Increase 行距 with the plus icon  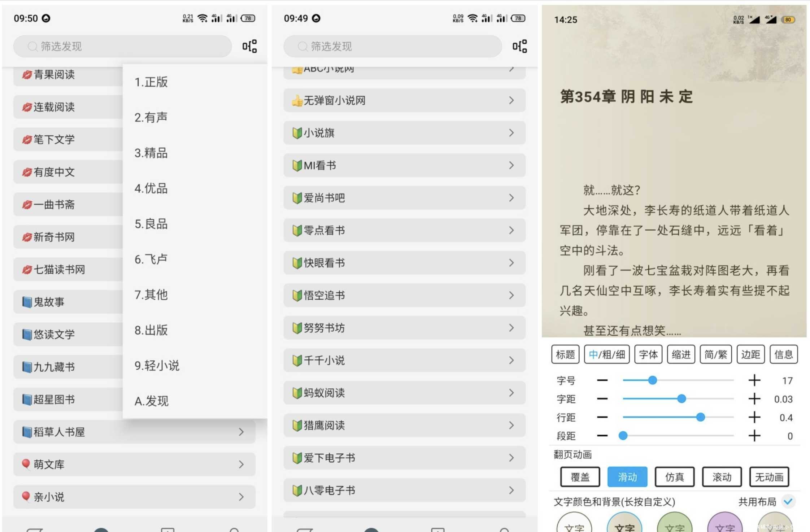754,417
